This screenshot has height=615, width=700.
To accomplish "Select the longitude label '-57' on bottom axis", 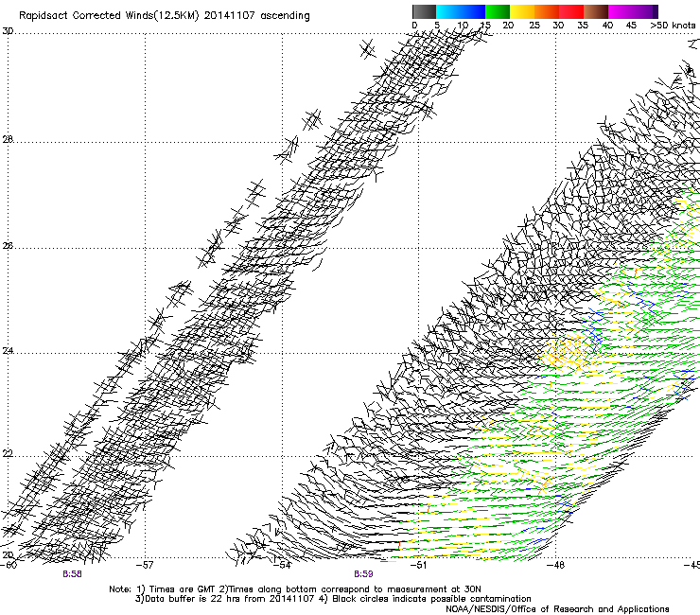I will click(x=145, y=565).
